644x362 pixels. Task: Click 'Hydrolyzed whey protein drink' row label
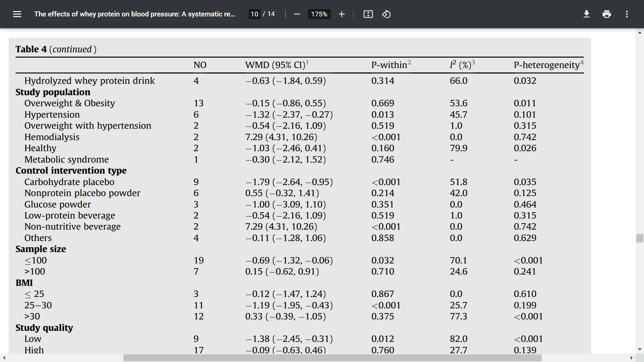tap(90, 81)
